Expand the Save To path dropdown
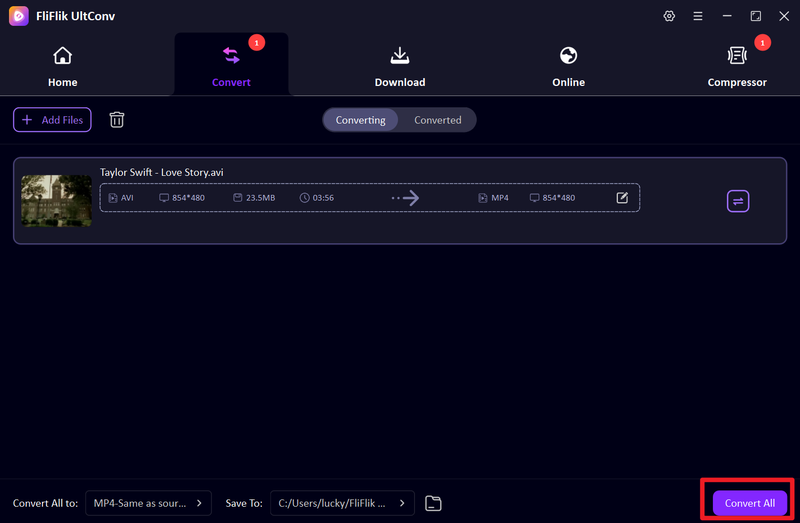The image size is (800, 523). click(x=342, y=503)
